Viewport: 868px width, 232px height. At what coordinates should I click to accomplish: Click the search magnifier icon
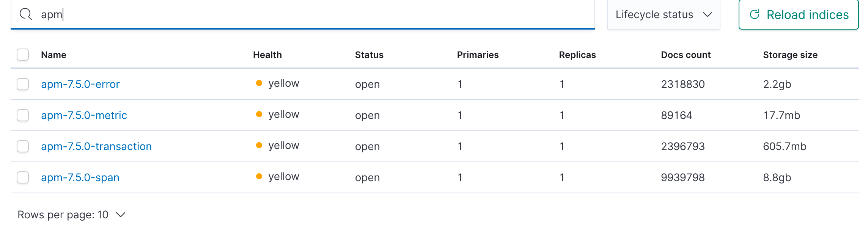(25, 14)
